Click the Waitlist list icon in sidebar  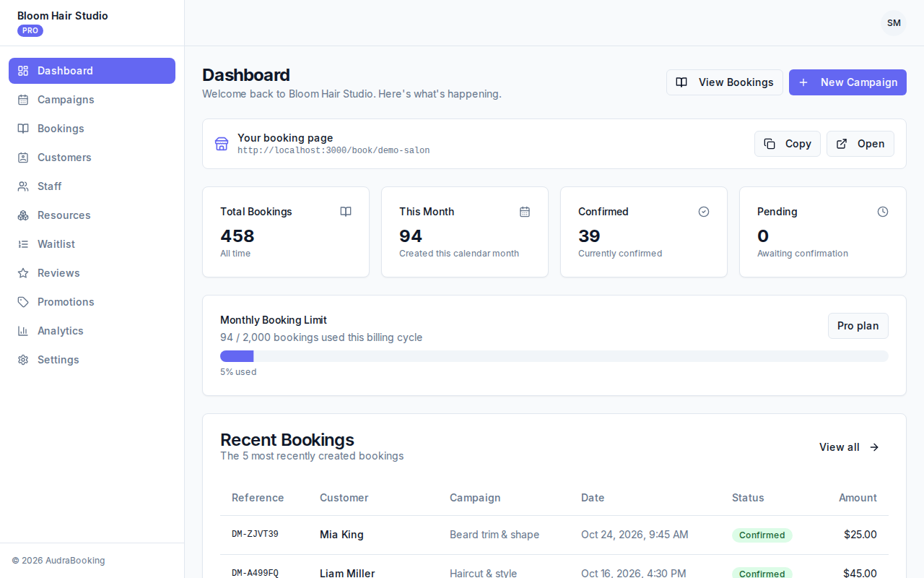(x=23, y=244)
